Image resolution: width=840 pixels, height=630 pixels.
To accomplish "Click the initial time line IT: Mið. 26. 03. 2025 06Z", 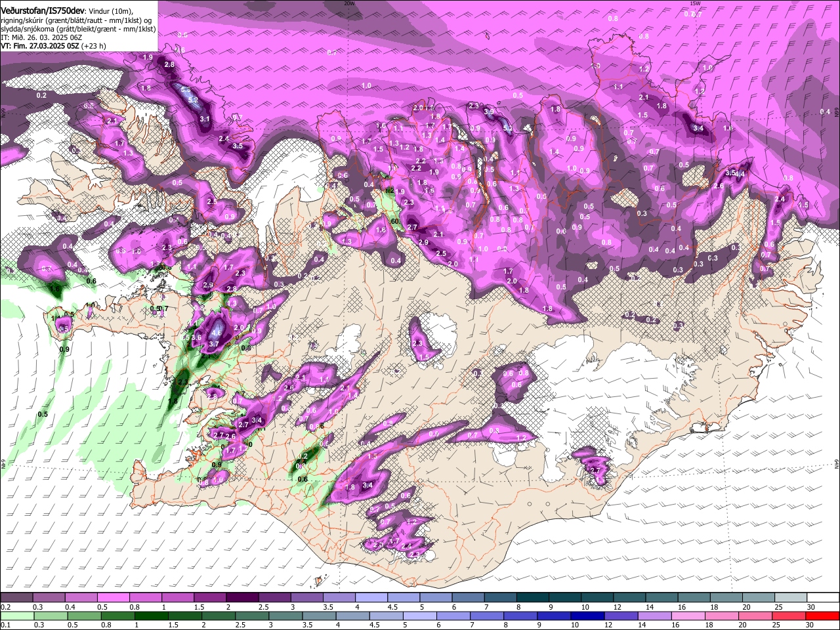I will 42,38.
